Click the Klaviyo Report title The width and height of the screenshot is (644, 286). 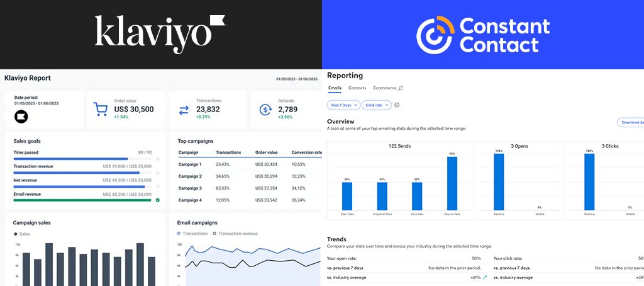28,77
